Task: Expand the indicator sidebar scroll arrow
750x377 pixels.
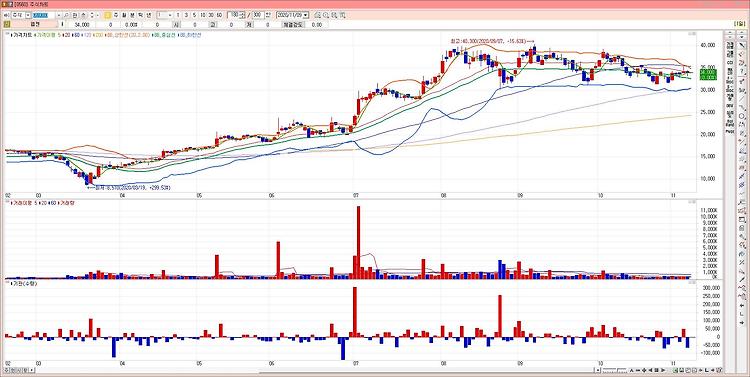Action: point(730,37)
